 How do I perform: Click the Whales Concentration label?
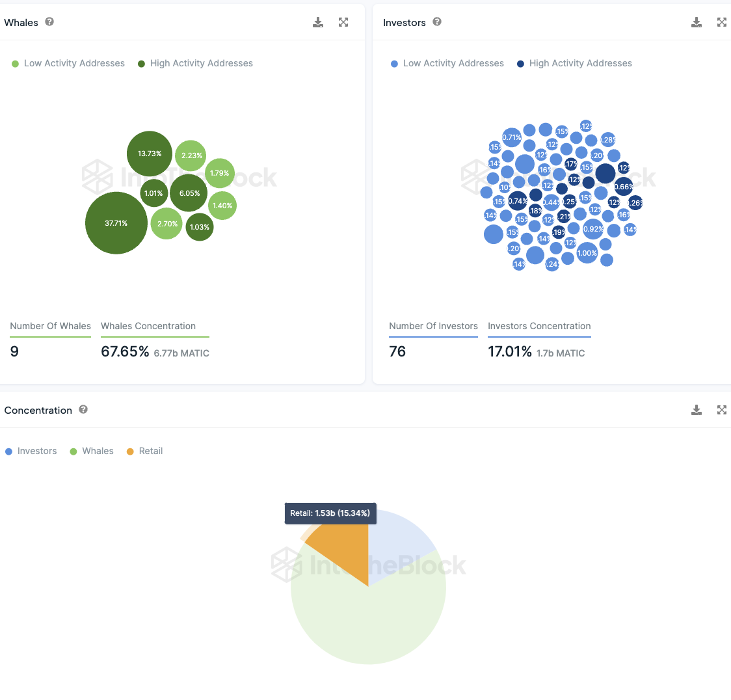pos(148,326)
